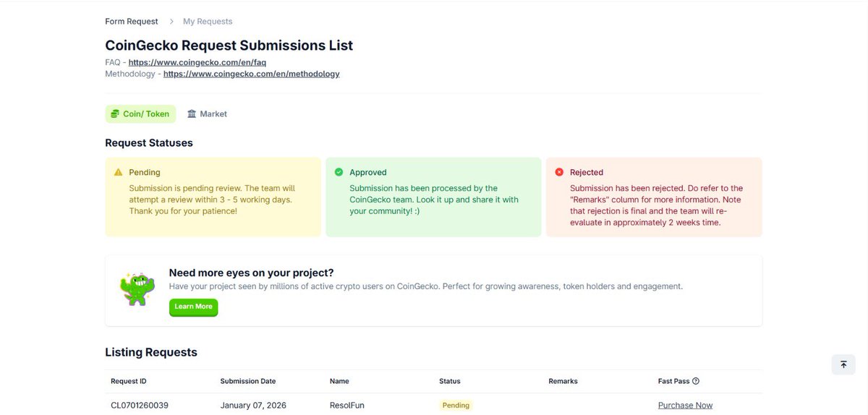
Task: Click the Learn More button
Action: point(193,307)
